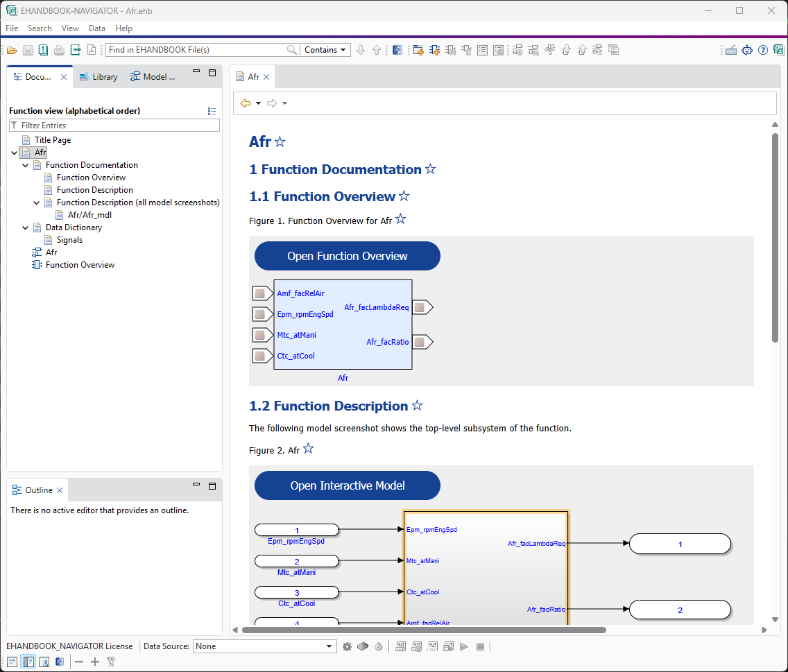Select Signals in the document tree
Screen dimensions: 788x672
pyautogui.click(x=69, y=240)
